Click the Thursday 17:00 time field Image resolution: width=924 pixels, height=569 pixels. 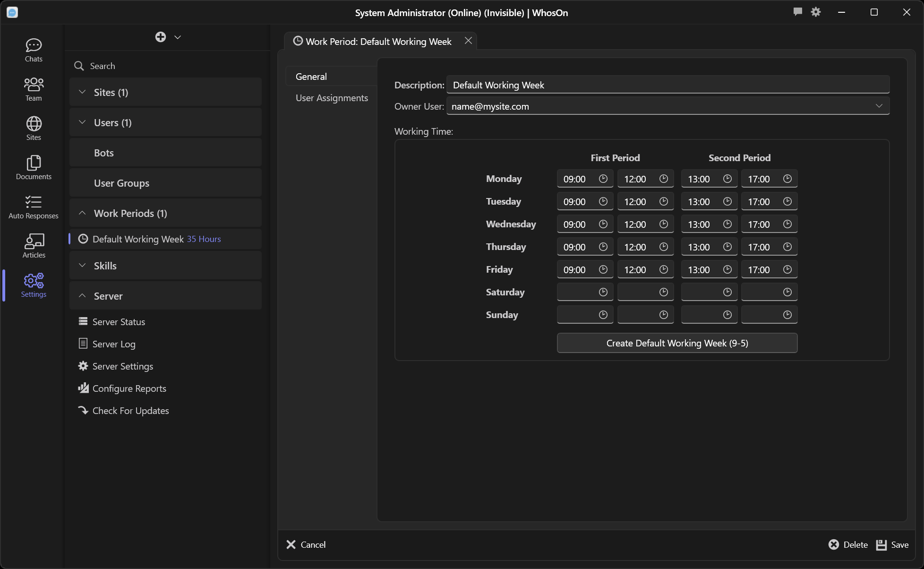pyautogui.click(x=770, y=247)
